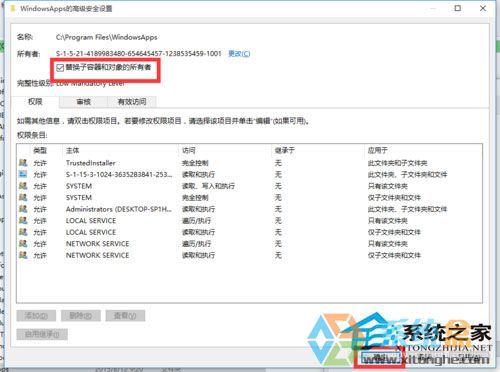Image resolution: width=500 pixels, height=372 pixels.
Task: Sort by the 主体 column header
Action: coord(72,150)
